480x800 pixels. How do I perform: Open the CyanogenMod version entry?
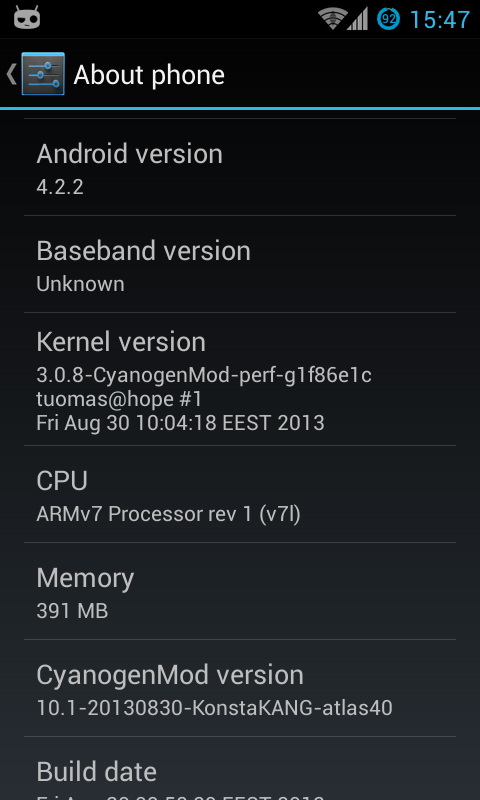point(240,688)
